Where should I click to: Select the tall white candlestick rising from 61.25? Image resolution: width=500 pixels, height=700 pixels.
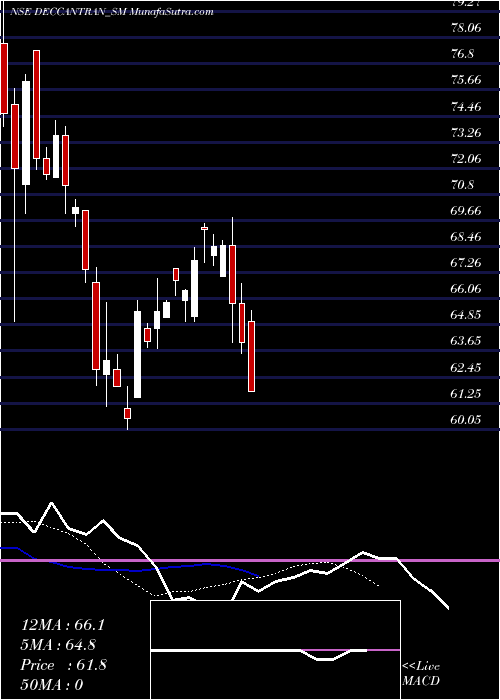click(138, 354)
